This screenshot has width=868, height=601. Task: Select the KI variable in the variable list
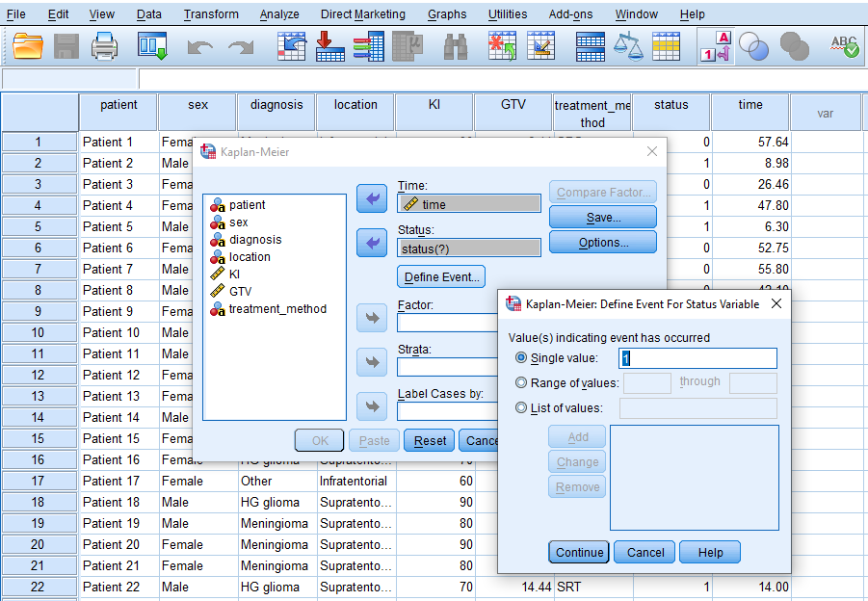coord(234,274)
